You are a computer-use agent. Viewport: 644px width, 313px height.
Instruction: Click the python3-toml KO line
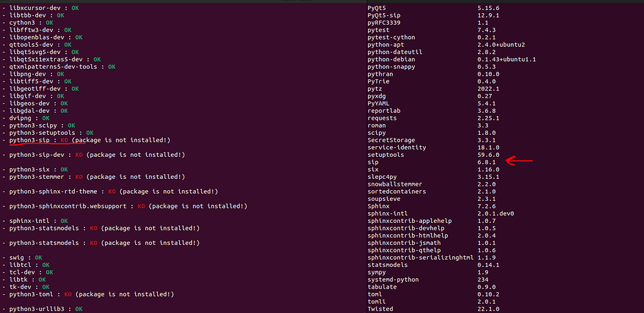click(88, 295)
